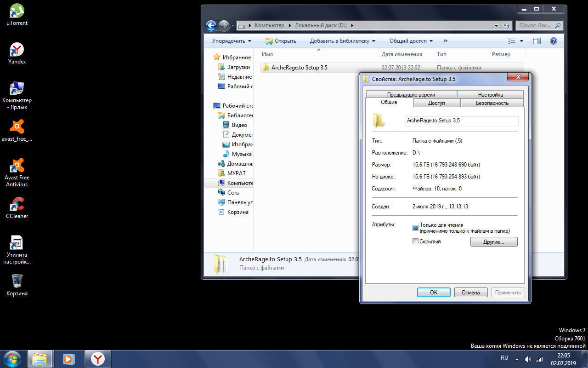Open the recent pages dropdown next to the forward arrow
Image resolution: width=588 pixels, height=368 pixels.
click(233, 26)
